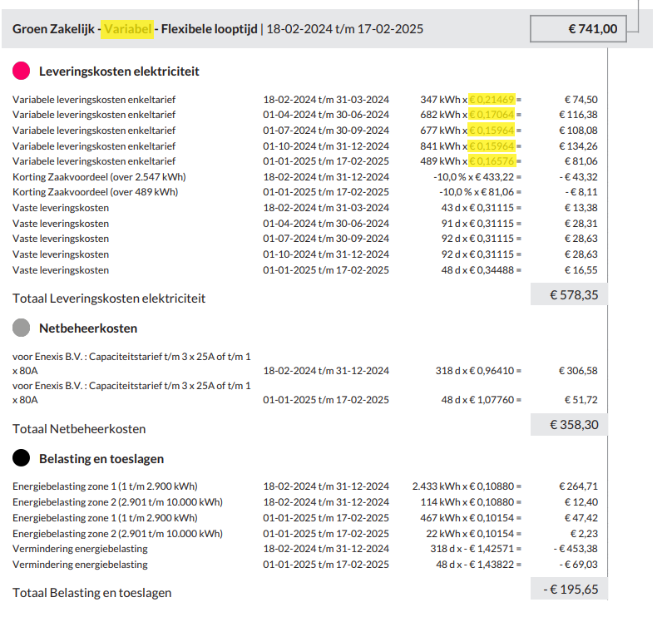The width and height of the screenshot is (672, 617).
Task: Select the Leveringskosten elektriciteit section heading
Action: tap(119, 72)
